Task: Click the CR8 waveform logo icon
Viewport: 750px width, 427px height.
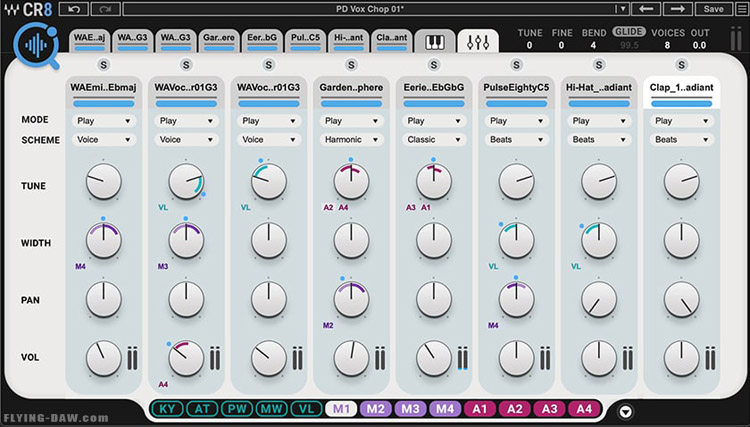Action: 37,46
